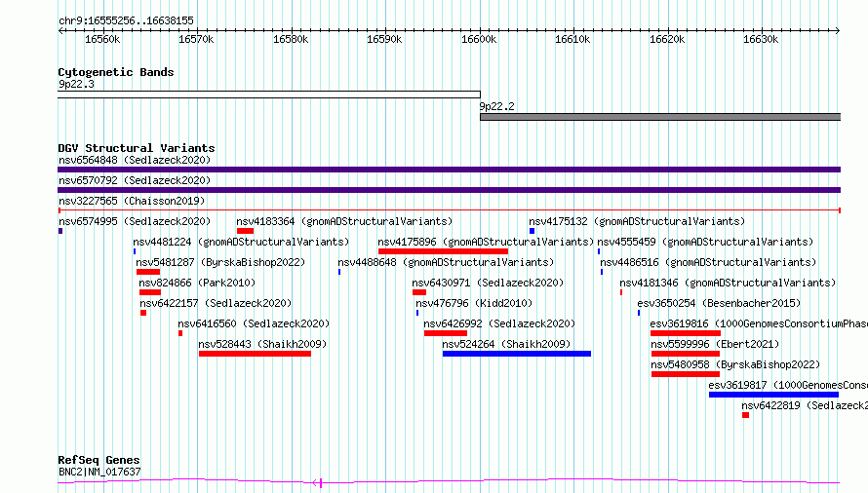The image size is (868, 493).
Task: Click the 16620k ruler tick label
Action: point(667,39)
